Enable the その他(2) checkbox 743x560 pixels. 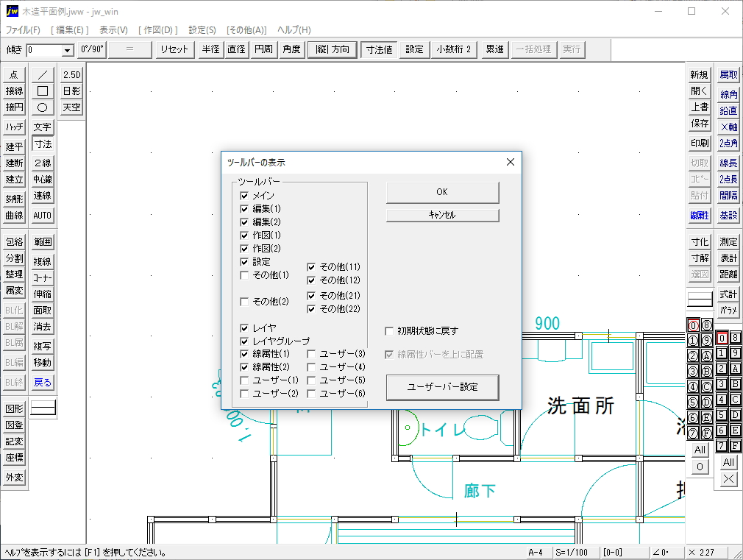(x=244, y=302)
